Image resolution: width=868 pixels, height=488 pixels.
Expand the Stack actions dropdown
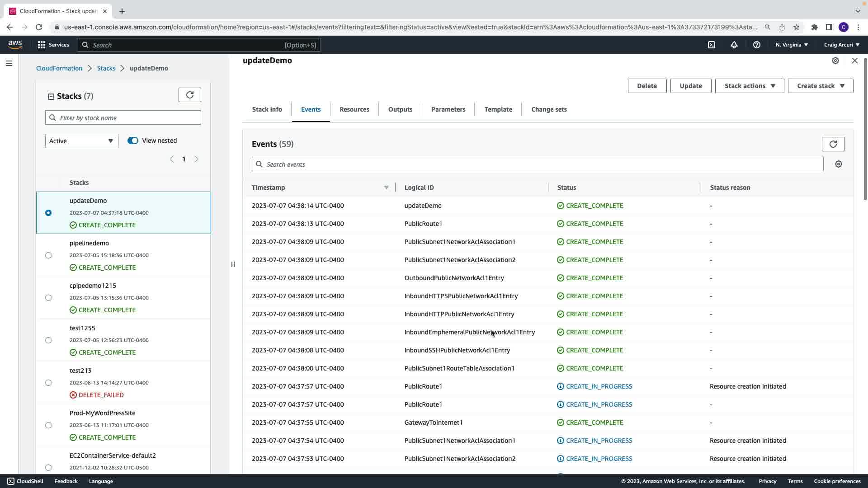[749, 86]
